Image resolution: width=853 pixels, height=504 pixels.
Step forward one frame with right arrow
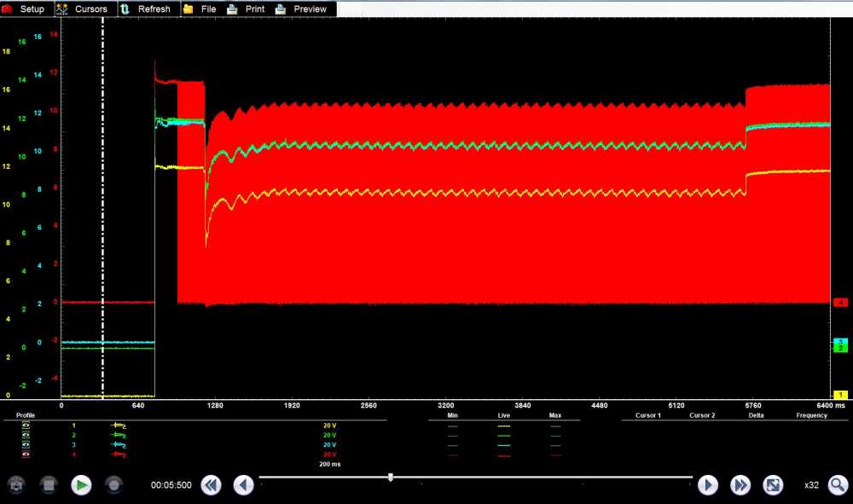point(708,485)
